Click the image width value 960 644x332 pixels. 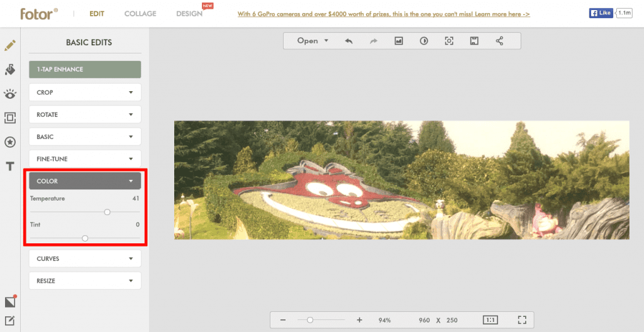[x=425, y=320]
